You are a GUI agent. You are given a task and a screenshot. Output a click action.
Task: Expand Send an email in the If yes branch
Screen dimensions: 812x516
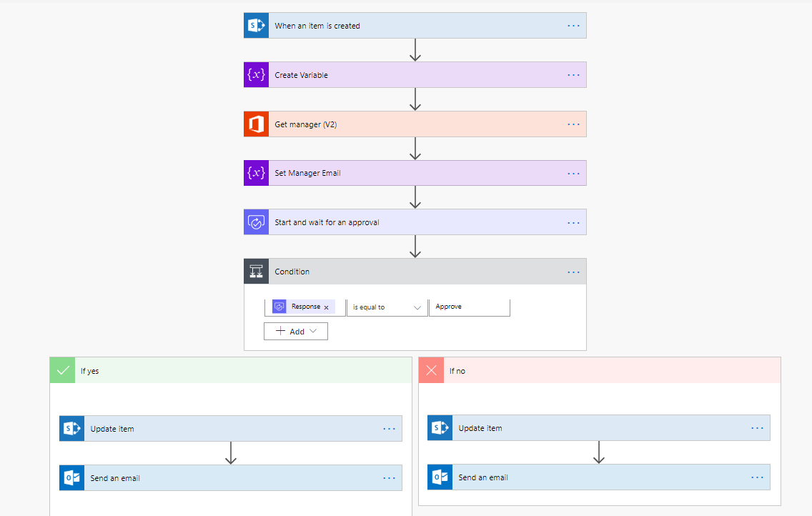click(x=230, y=477)
